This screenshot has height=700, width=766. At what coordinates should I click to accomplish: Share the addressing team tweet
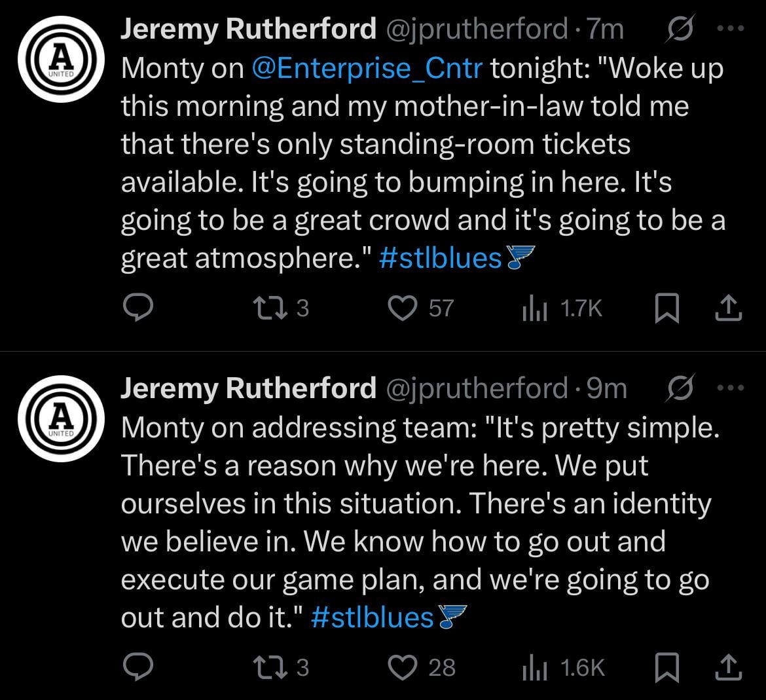[x=727, y=667]
